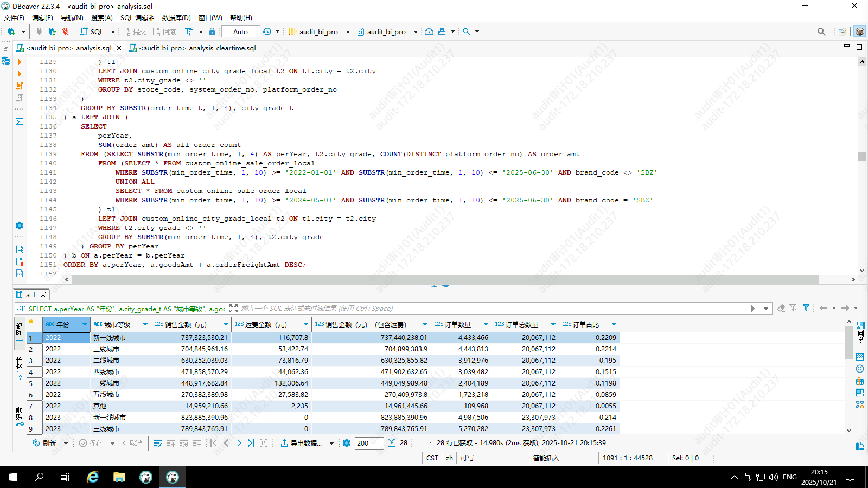
Task: Click the SQL editor toolbar button
Action: (x=92, y=31)
